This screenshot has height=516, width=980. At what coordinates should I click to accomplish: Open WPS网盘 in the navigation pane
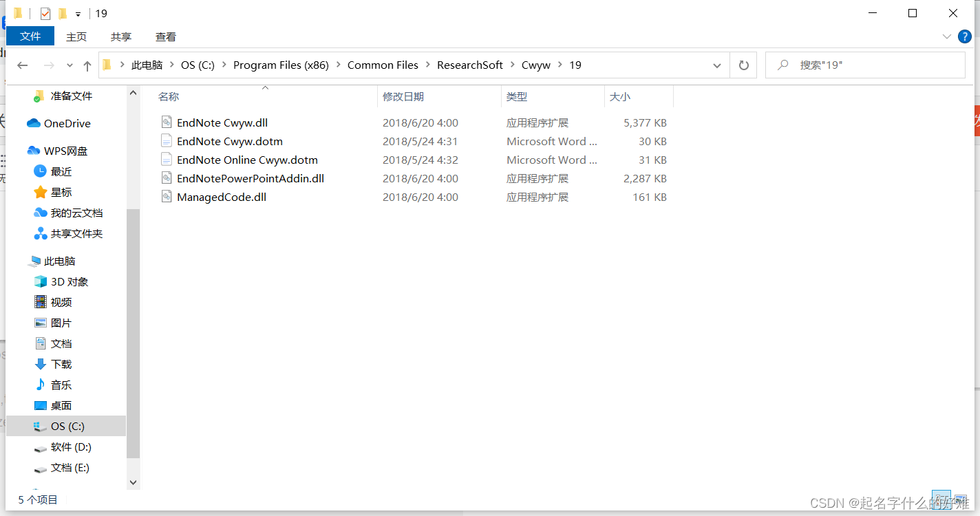(x=66, y=151)
